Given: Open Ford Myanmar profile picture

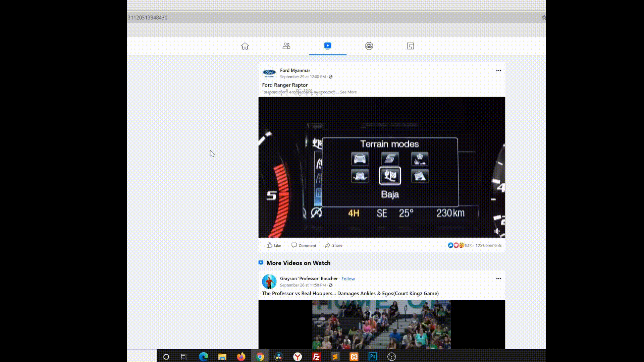Looking at the screenshot, I should click(269, 73).
